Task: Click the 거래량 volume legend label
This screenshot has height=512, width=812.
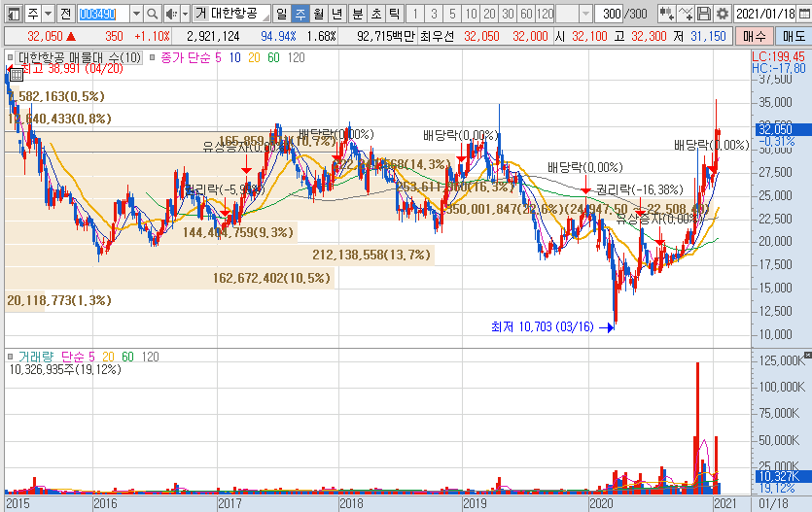Action: (36, 357)
